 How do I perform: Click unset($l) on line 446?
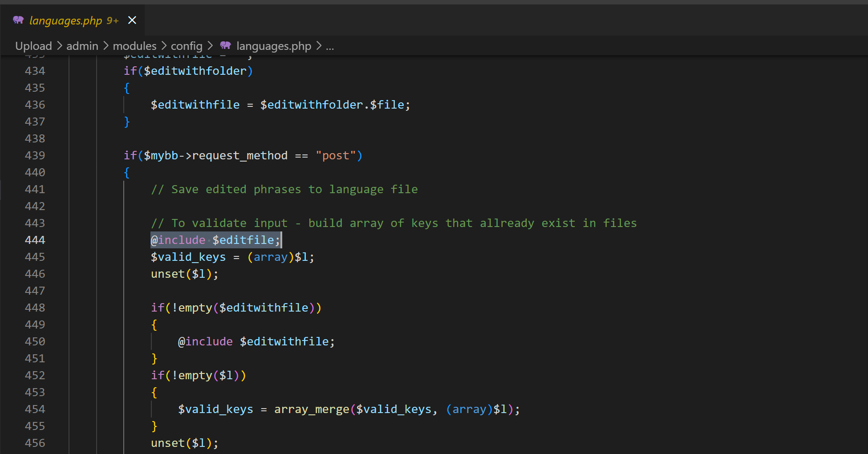pyautogui.click(x=185, y=274)
